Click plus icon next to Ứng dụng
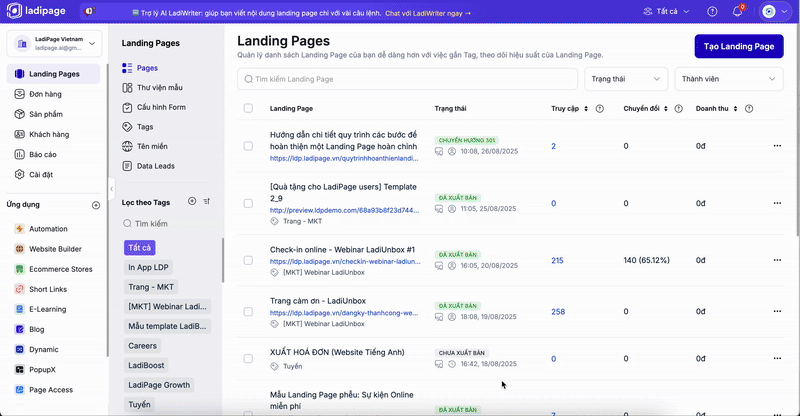Image resolution: width=800 pixels, height=416 pixels. pyautogui.click(x=96, y=205)
